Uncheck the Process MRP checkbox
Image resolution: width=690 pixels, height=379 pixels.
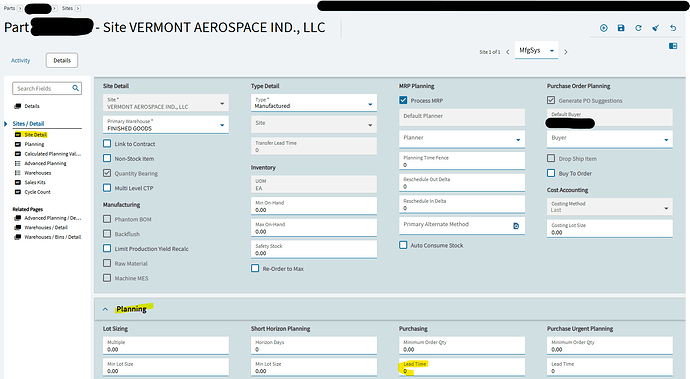coord(403,100)
